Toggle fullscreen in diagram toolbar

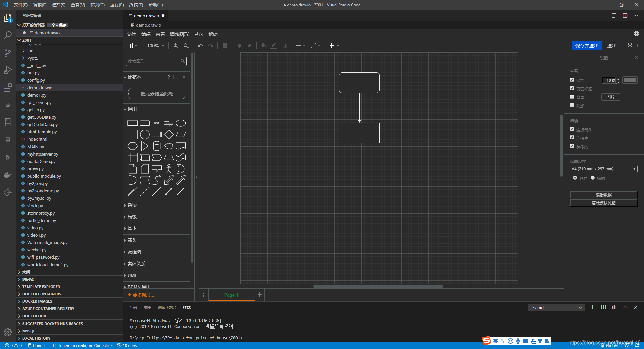pos(630,45)
